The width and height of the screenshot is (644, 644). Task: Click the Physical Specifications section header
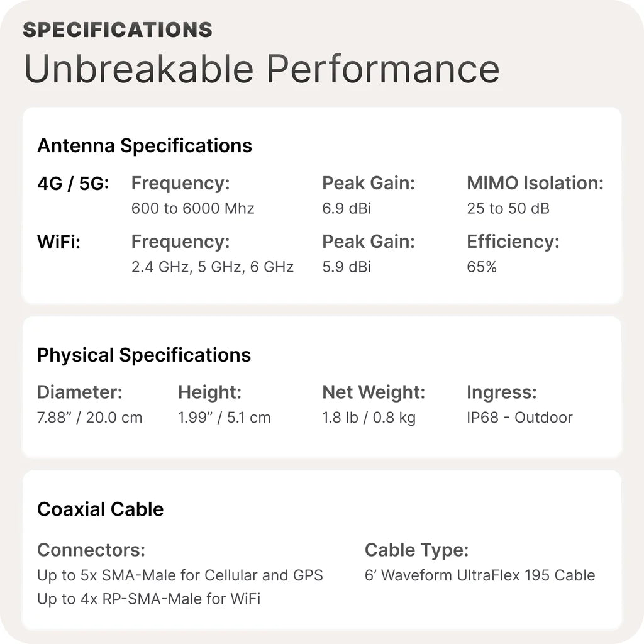click(x=144, y=355)
